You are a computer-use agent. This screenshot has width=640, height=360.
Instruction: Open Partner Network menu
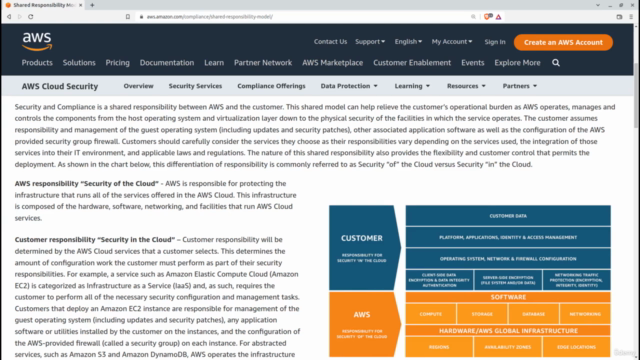pyautogui.click(x=263, y=63)
